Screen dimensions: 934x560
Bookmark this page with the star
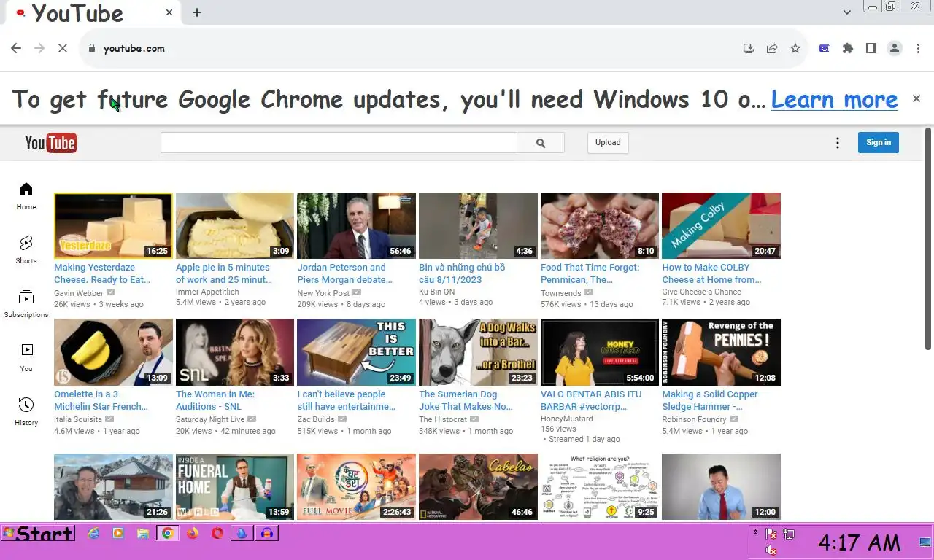click(795, 48)
